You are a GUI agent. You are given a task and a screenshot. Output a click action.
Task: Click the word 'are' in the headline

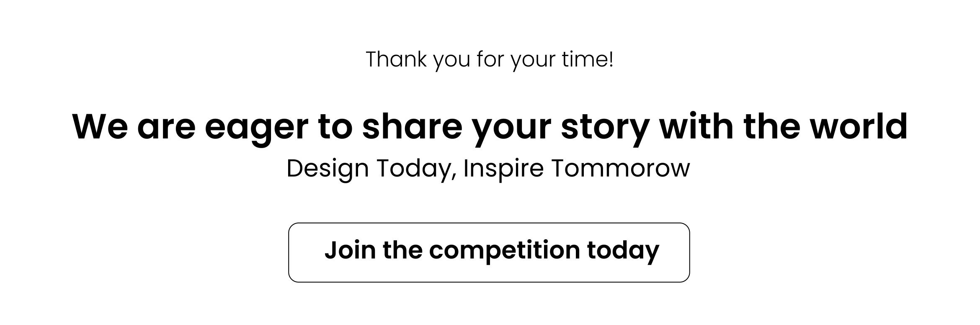(166, 128)
